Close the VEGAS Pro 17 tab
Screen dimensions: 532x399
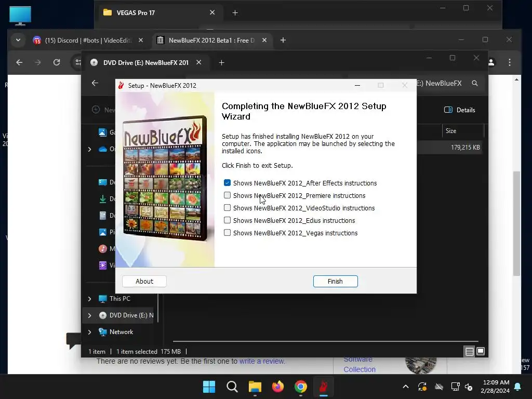point(212,12)
